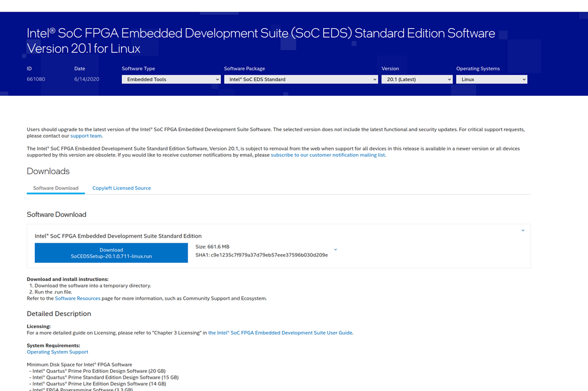Open the Software Type dropdown
The height and width of the screenshot is (391, 588).
pos(171,79)
